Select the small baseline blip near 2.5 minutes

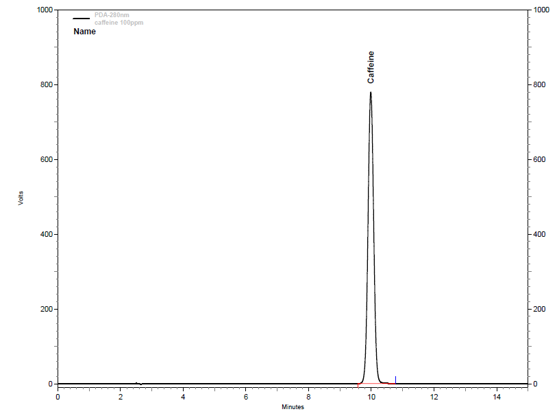tap(139, 383)
